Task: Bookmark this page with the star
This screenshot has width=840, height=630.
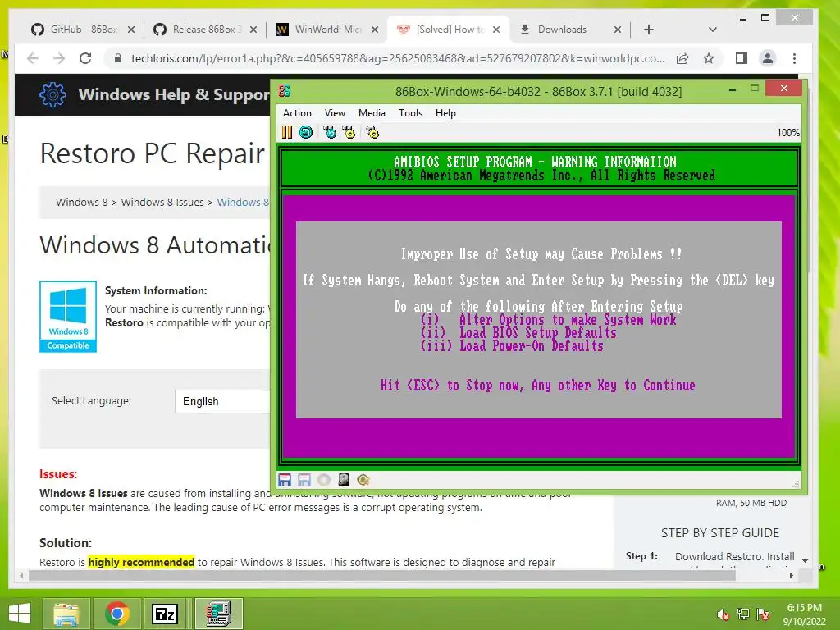Action: [x=709, y=58]
